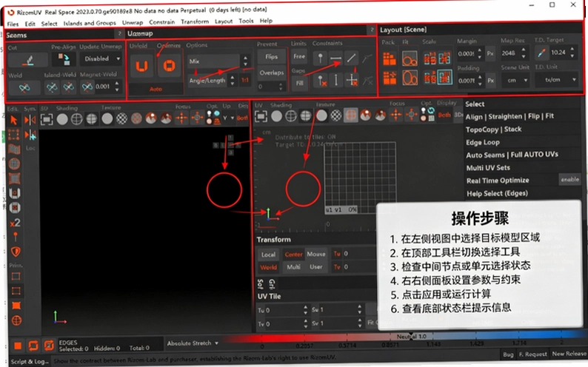Click the Magnet-Weld 0.001 distance field
This screenshot has width=588, height=367.
click(x=104, y=87)
